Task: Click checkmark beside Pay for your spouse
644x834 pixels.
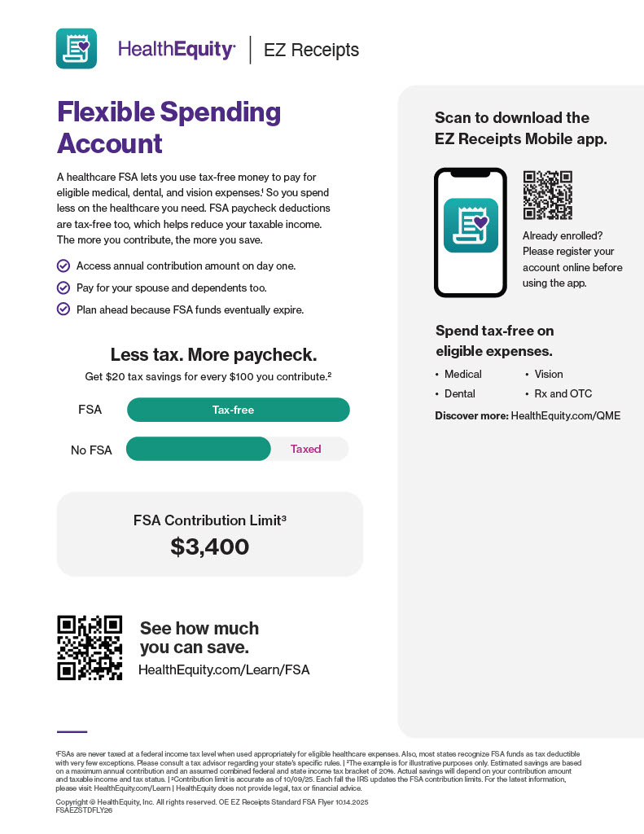Action: [63, 288]
